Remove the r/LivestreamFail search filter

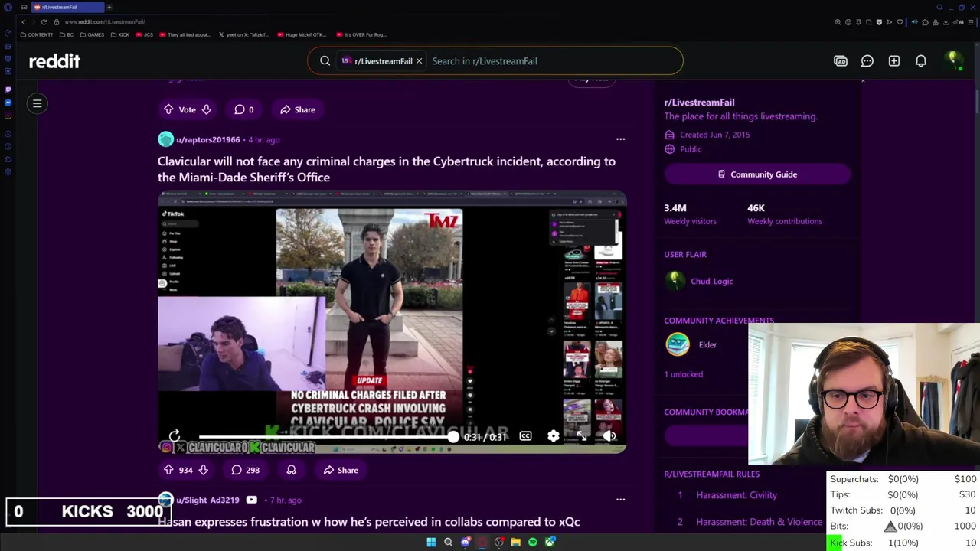tap(419, 61)
